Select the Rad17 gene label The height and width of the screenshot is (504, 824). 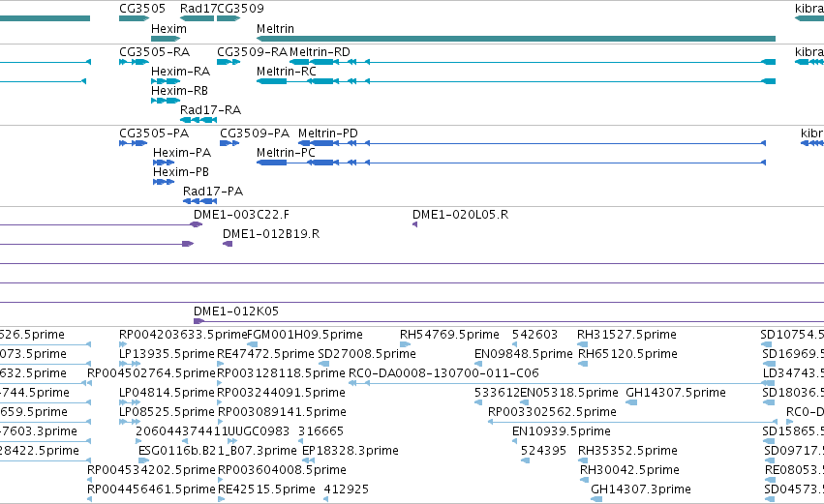[x=198, y=9]
